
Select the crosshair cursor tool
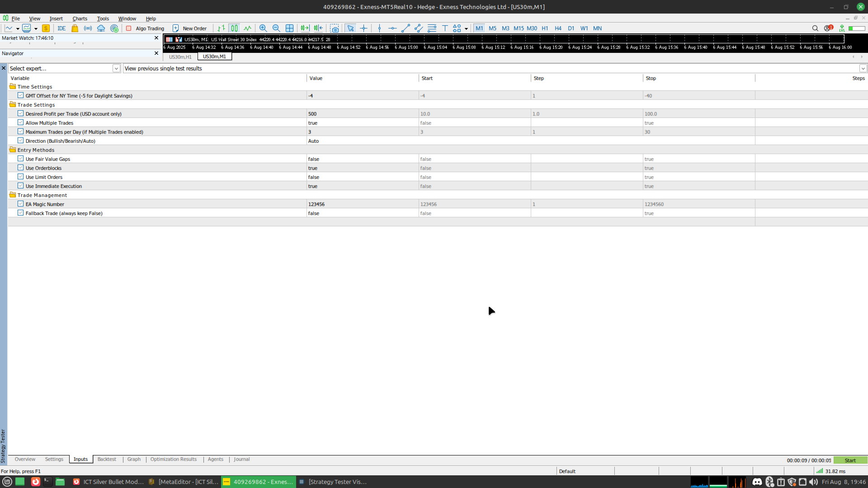pyautogui.click(x=363, y=28)
